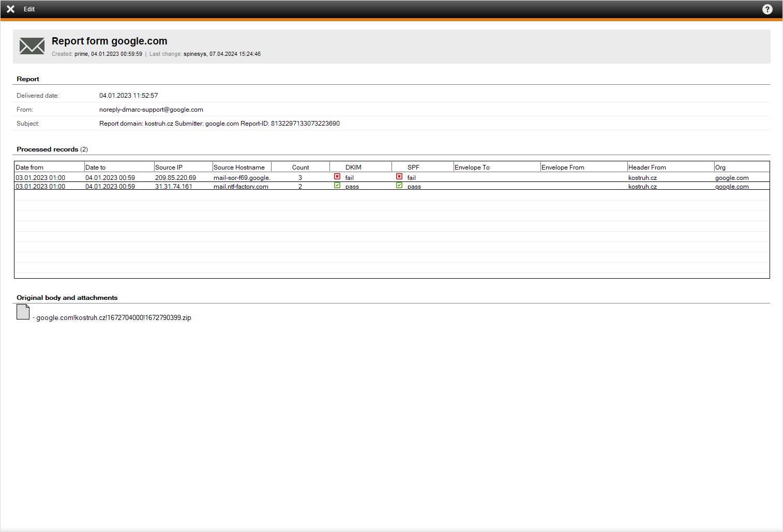The width and height of the screenshot is (783, 532).
Task: Click kostruh.cz header from in first row
Action: (642, 177)
